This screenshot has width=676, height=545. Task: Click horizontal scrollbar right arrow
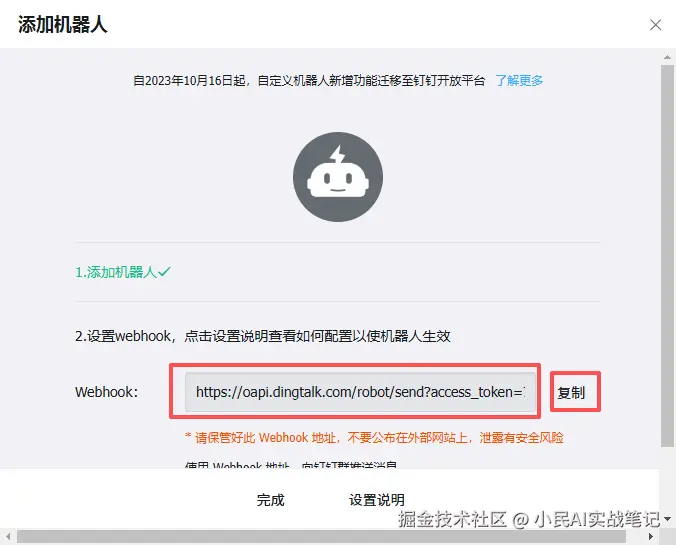(x=651, y=536)
